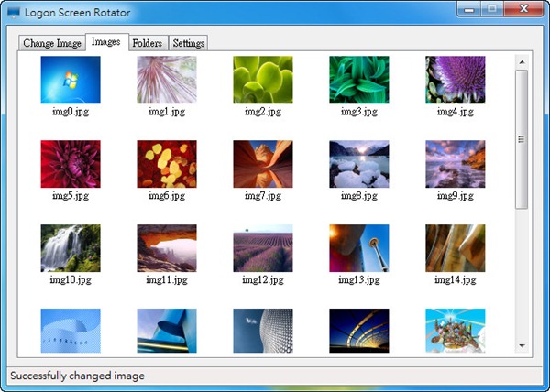Viewport: 550px width, 392px height.
Task: Click the Images tab
Action: 106,42
